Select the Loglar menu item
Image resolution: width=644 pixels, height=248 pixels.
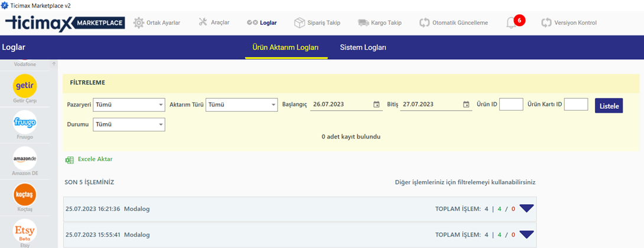262,22
